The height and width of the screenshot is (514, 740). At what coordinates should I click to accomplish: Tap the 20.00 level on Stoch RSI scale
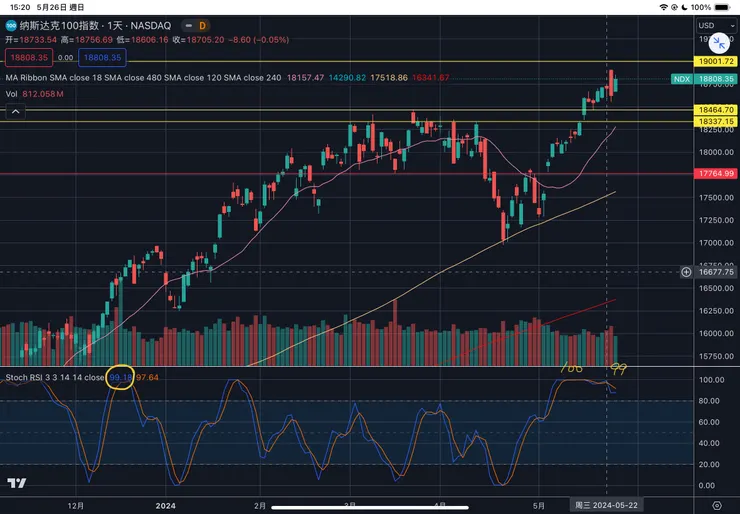[709, 464]
